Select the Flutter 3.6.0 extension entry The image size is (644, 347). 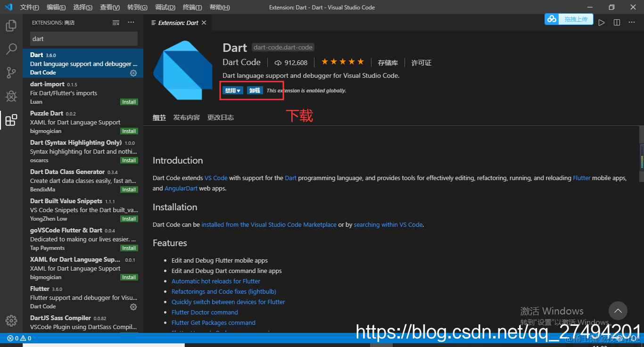[83, 297]
